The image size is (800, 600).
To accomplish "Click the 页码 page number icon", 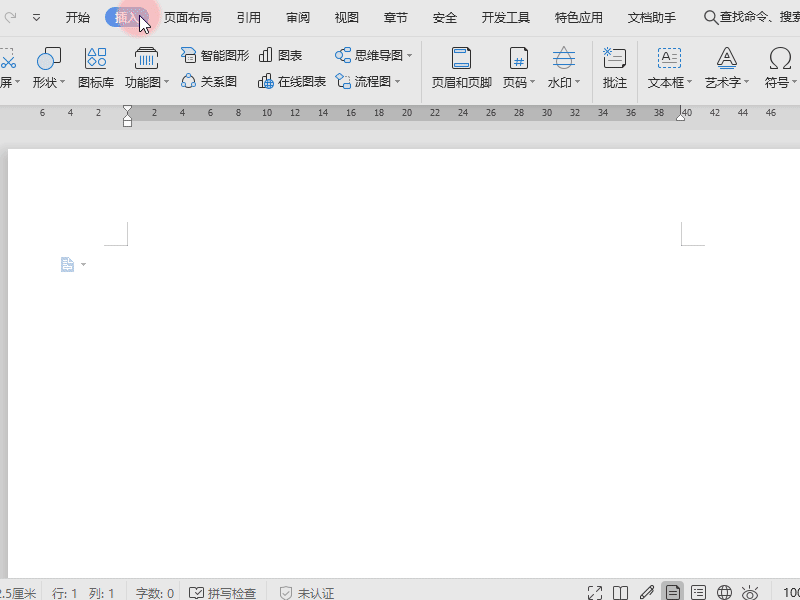I will click(518, 59).
